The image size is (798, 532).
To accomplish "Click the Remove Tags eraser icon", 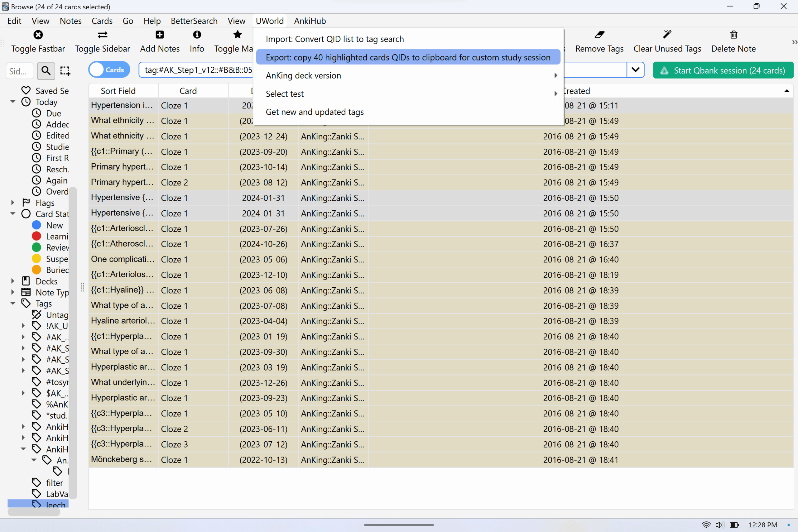I will (599, 35).
